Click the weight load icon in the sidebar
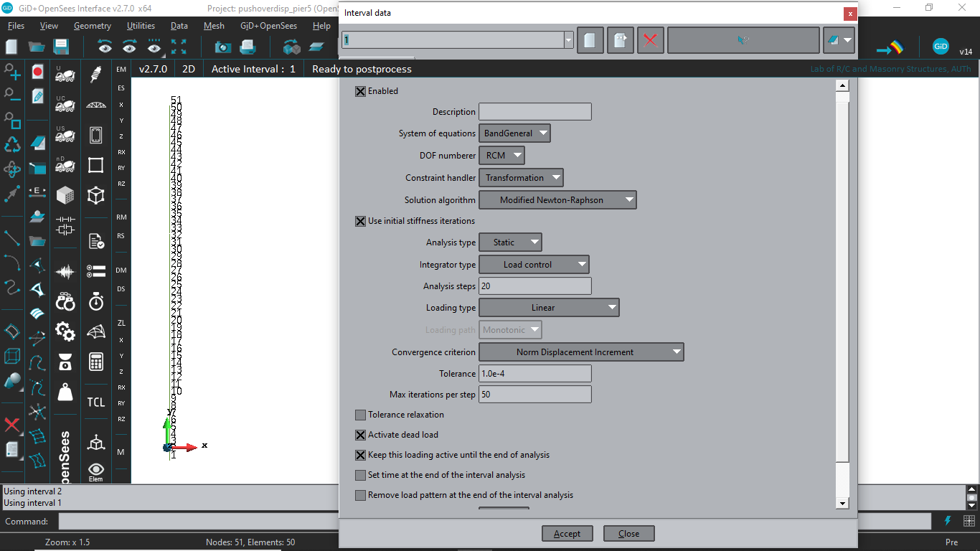This screenshot has width=980, height=551. point(63,393)
